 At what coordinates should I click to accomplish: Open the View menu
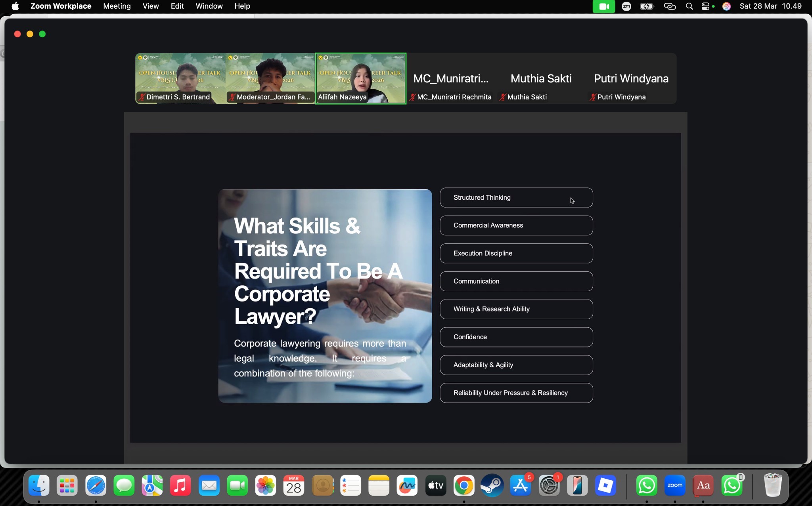click(x=151, y=6)
